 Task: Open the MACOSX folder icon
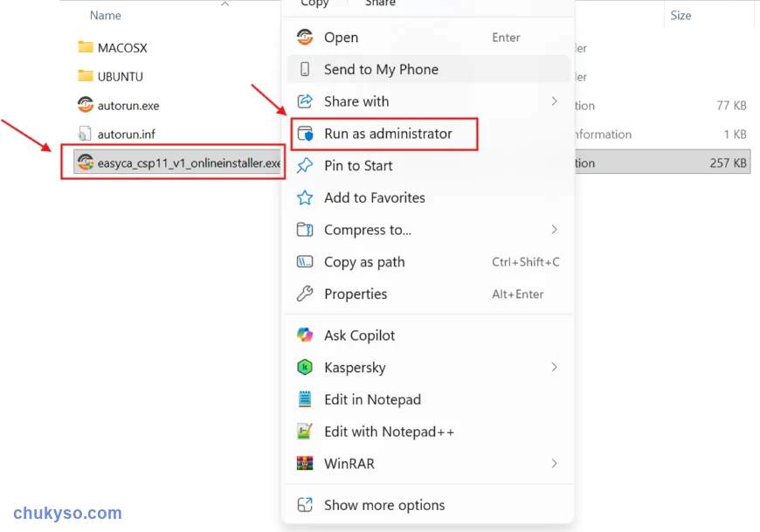[x=86, y=47]
